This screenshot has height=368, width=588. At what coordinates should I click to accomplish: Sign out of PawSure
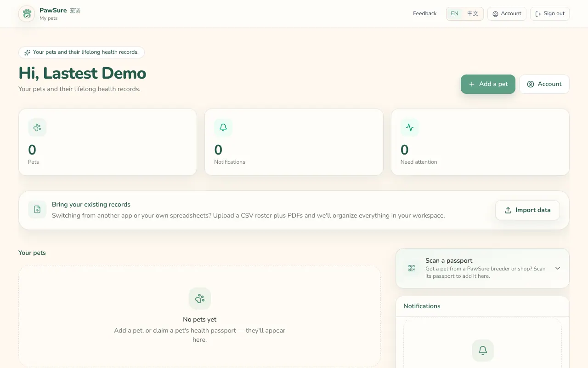pos(550,14)
